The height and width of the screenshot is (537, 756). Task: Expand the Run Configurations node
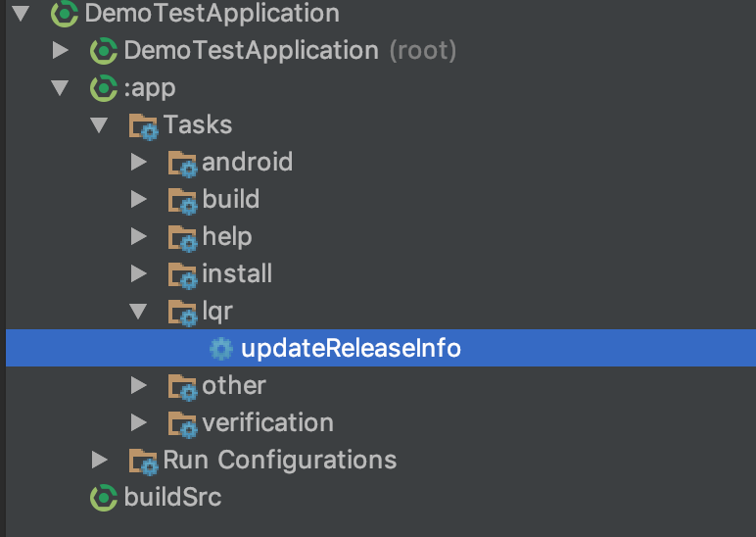pos(99,460)
